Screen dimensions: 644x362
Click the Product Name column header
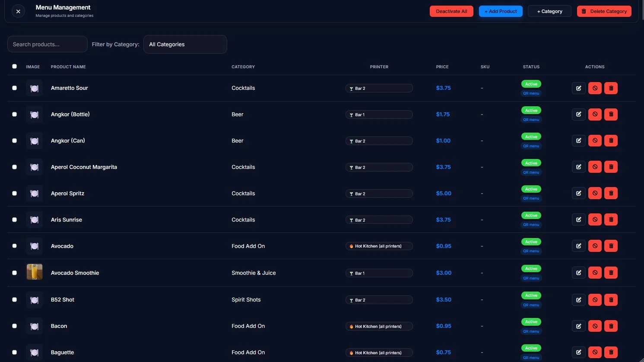click(68, 67)
